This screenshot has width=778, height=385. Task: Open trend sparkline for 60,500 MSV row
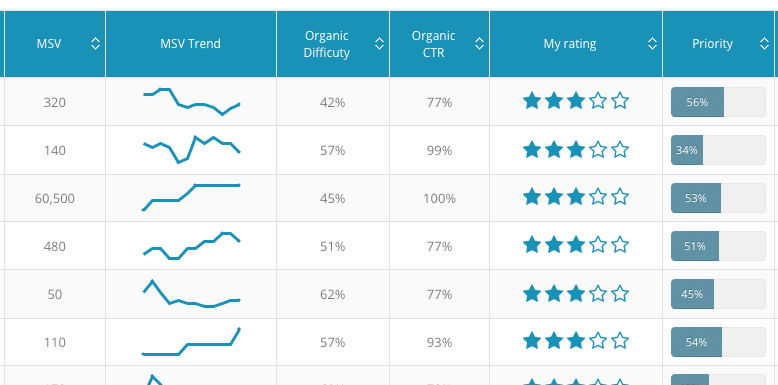click(x=192, y=197)
